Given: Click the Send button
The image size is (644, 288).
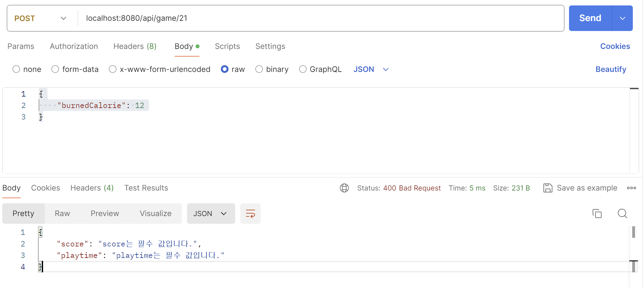Looking at the screenshot, I should click(590, 18).
